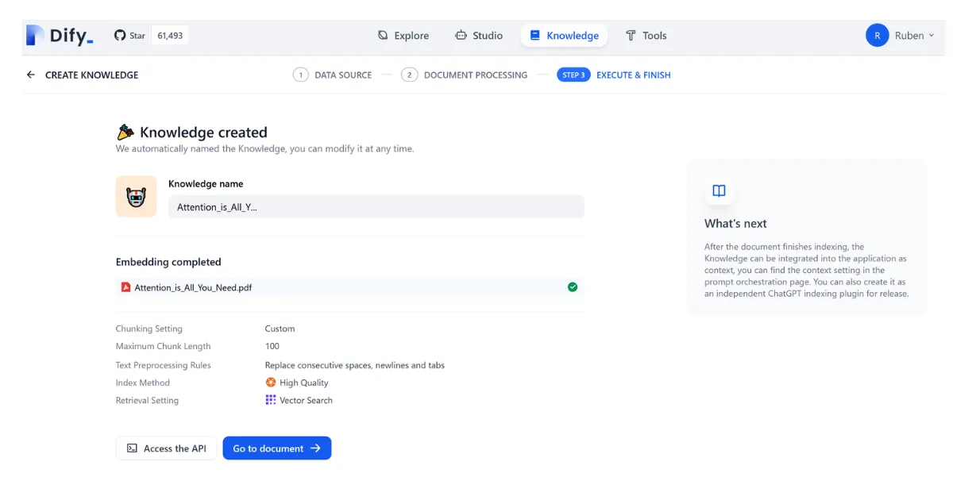Go to the Tools tab
Viewport: 980px width, 500px height.
click(x=646, y=35)
